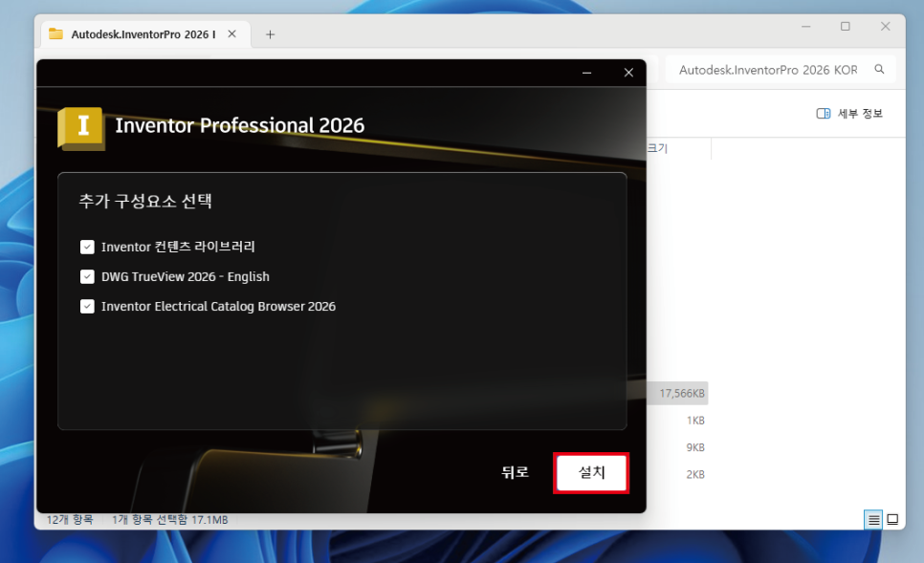Select the 17,566KB file size cell
This screenshot has height=563, width=924.
682,394
